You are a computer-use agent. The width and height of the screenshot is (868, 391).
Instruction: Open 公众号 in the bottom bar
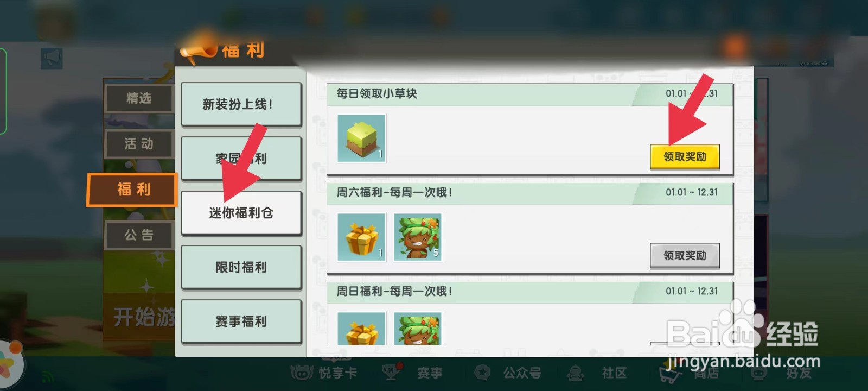click(508, 373)
